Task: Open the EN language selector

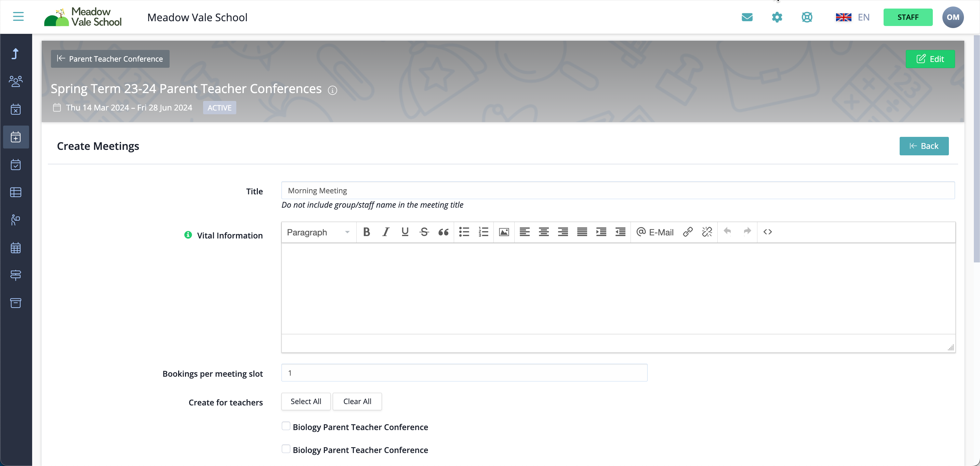Action: coord(864,17)
